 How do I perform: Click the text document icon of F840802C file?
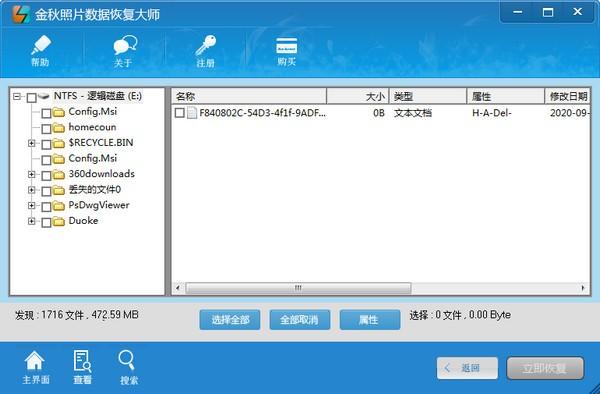[x=192, y=113]
